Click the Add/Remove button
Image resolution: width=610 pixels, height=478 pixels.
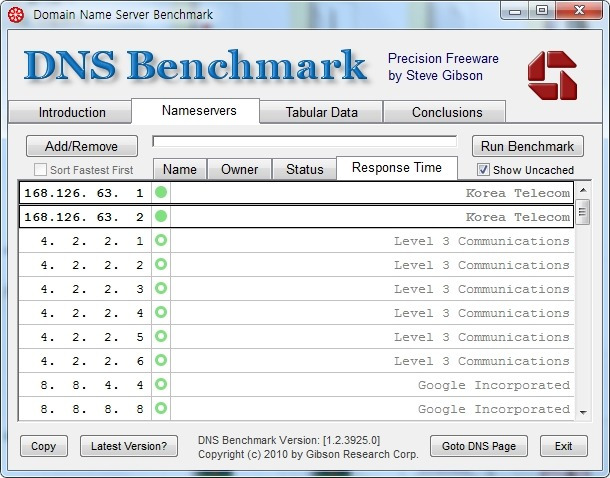(82, 146)
